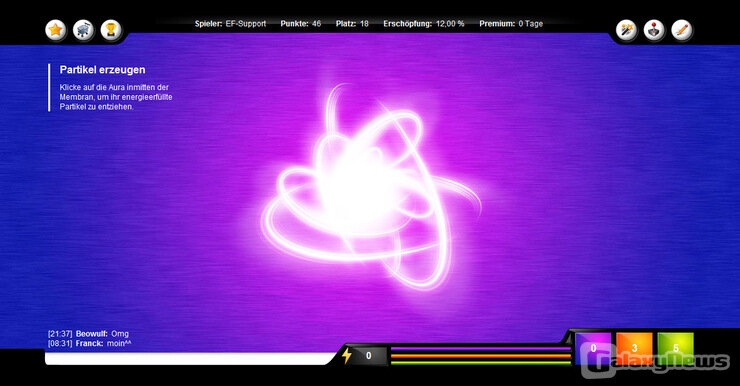Viewport: 740px width, 386px height.
Task: Click the yellow lightning bolt energy icon
Action: click(347, 355)
